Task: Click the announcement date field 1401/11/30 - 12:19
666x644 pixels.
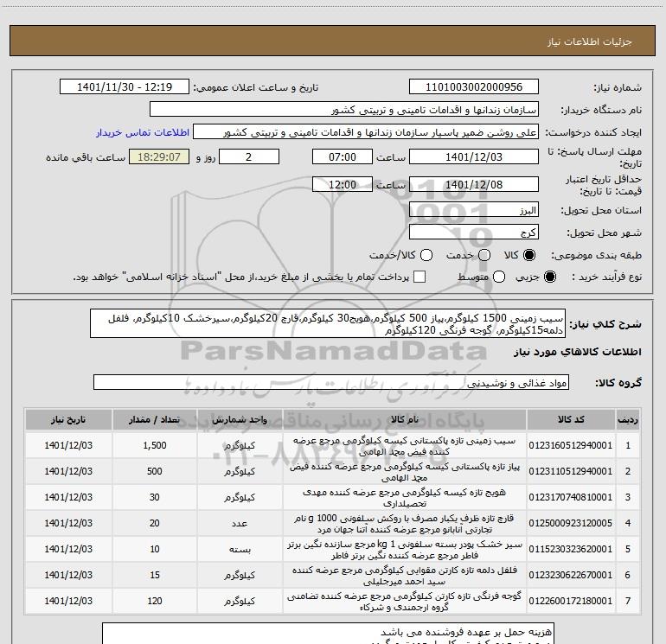Action: pos(125,87)
